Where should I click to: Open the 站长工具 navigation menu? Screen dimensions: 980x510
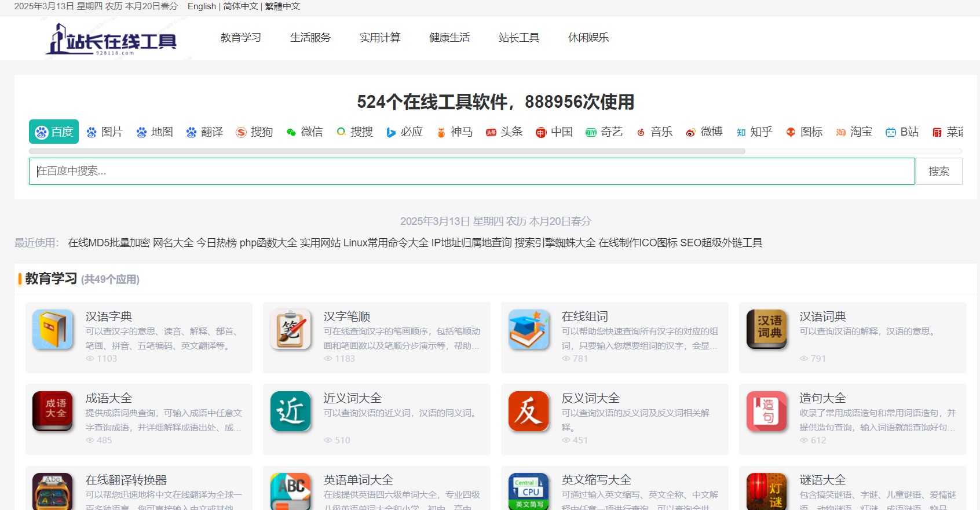tap(519, 38)
